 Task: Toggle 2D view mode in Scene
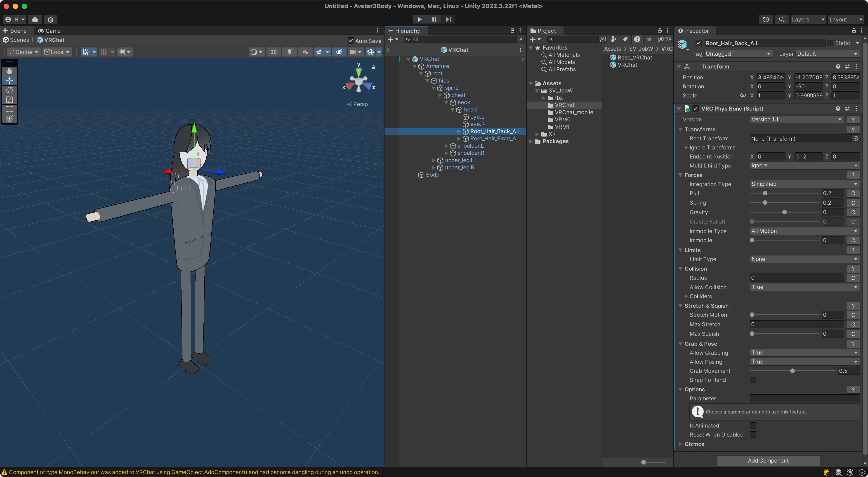[x=274, y=52]
